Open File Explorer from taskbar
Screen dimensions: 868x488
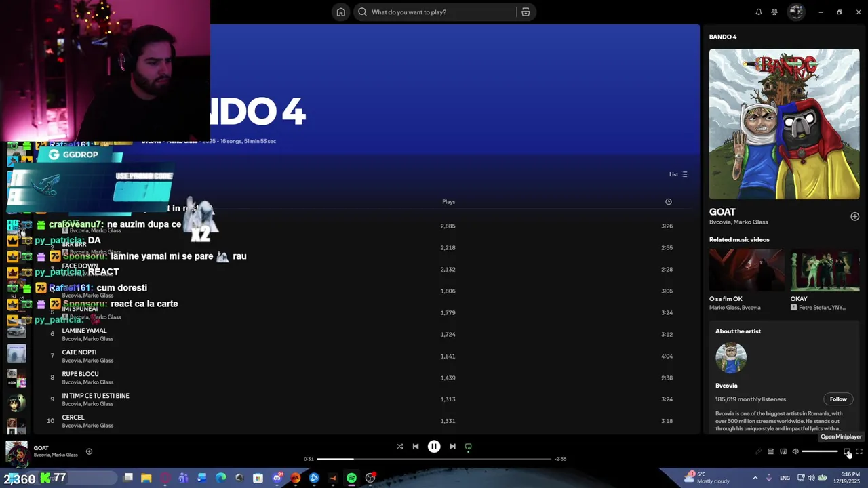tap(146, 478)
